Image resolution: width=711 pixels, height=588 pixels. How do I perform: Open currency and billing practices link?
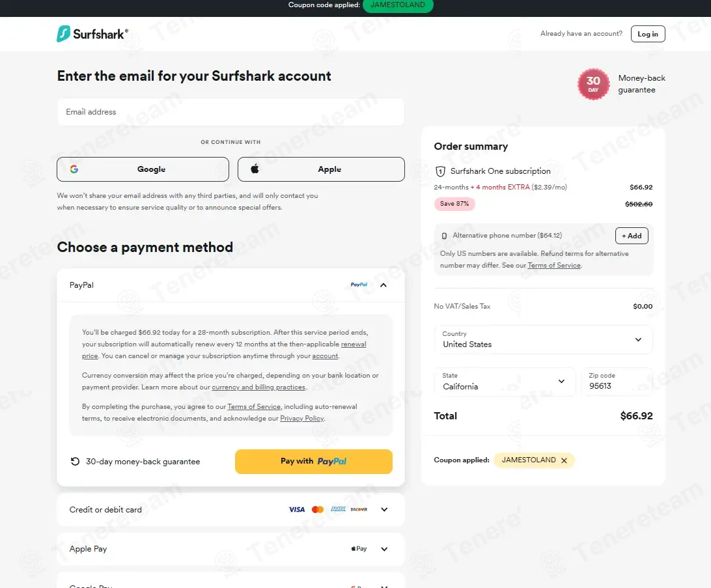(x=258, y=387)
